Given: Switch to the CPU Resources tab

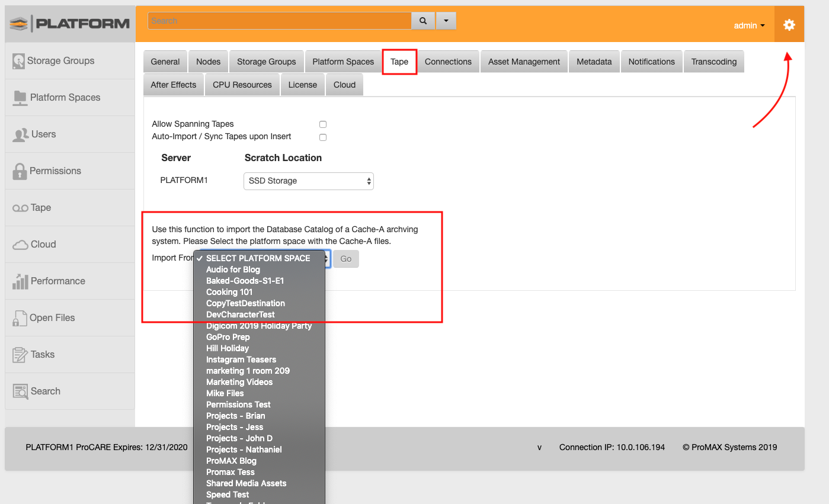Looking at the screenshot, I should pyautogui.click(x=242, y=85).
